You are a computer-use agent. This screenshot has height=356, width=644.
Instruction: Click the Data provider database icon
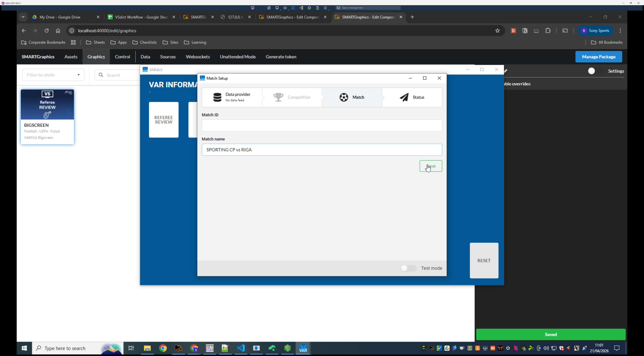(x=217, y=97)
